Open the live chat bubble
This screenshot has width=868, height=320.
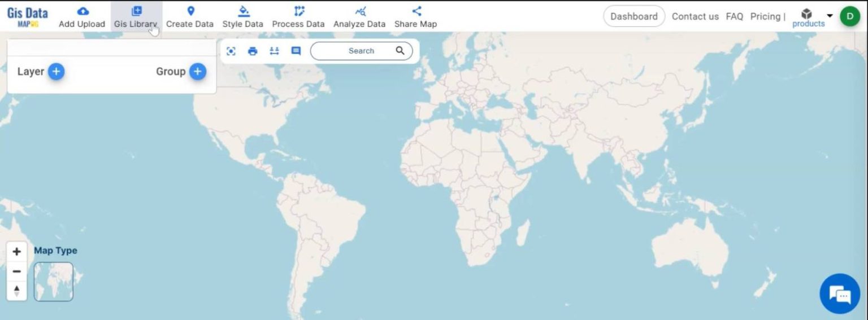tap(840, 293)
